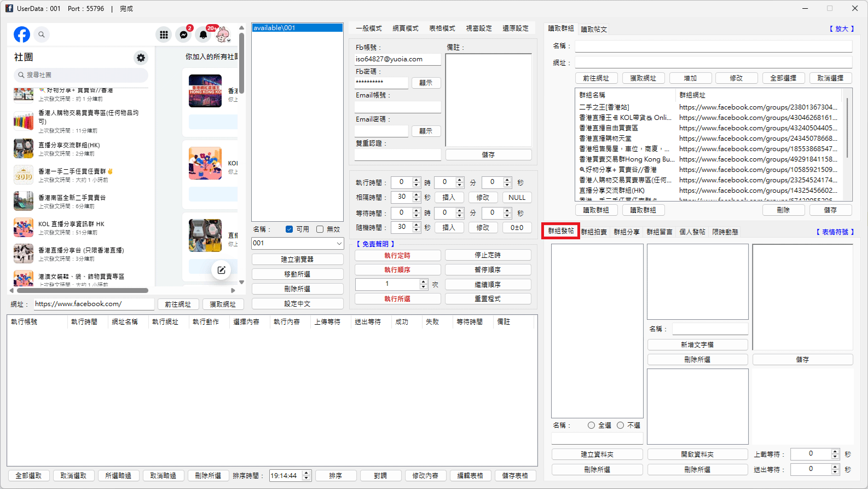Open the 限時動態 tab
Viewport: 868px width, 489px height.
(725, 232)
